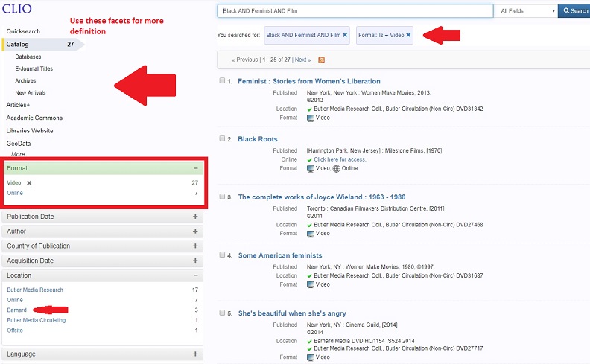Remove Video facet in Format panel
This screenshot has width=590, height=364.
point(29,183)
